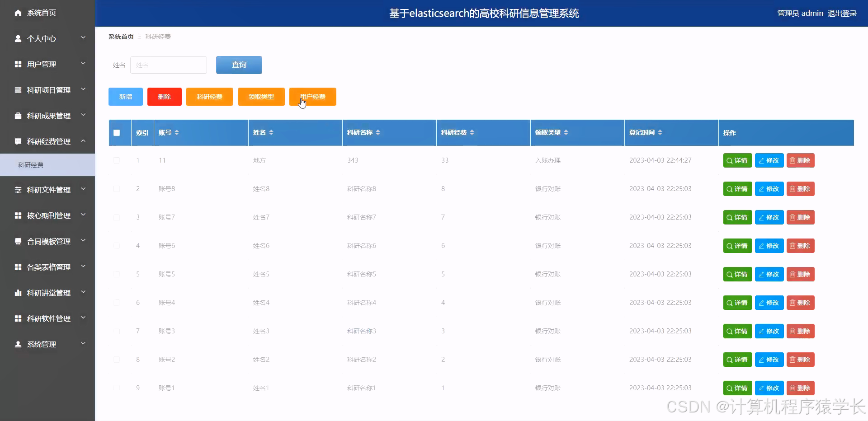Check the box for row 账号 11
Viewport: 868px width, 421px height.
(x=117, y=160)
